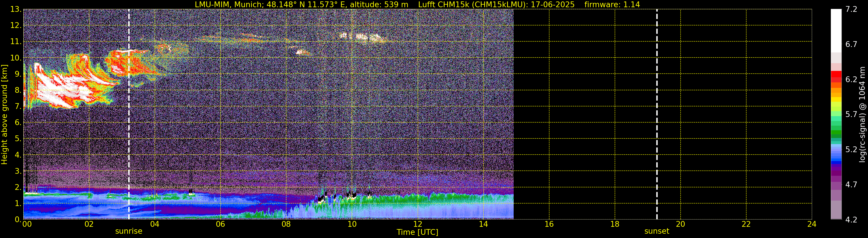Click the colorbar value '4.2'
The width and height of the screenshot is (868, 238).
coord(851,220)
